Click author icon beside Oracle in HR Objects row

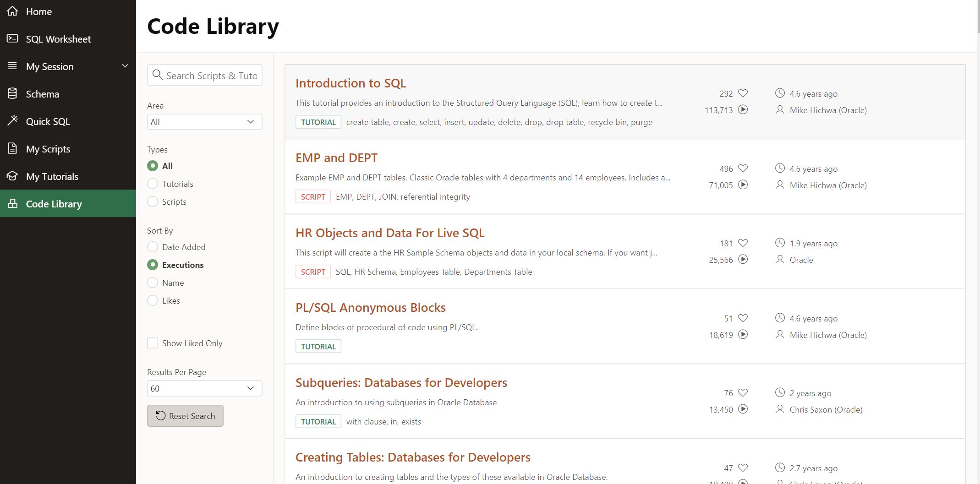(x=780, y=260)
